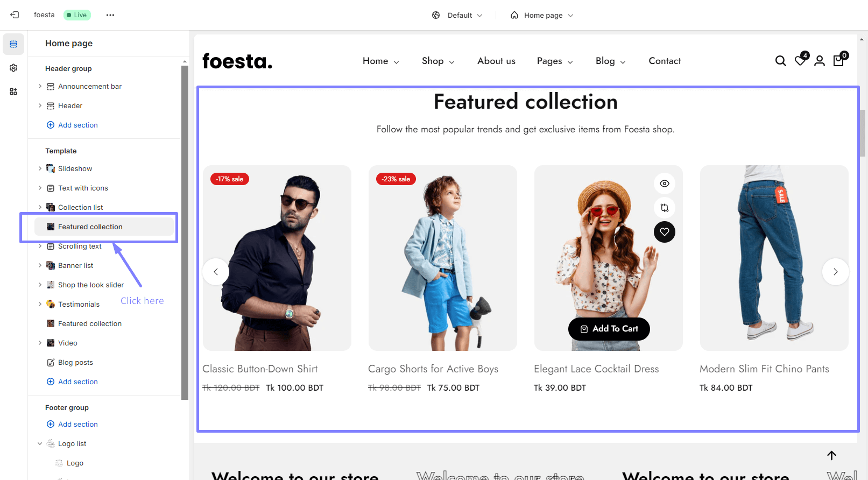Open the three-dots more actions menu
This screenshot has width=868, height=480.
click(110, 15)
